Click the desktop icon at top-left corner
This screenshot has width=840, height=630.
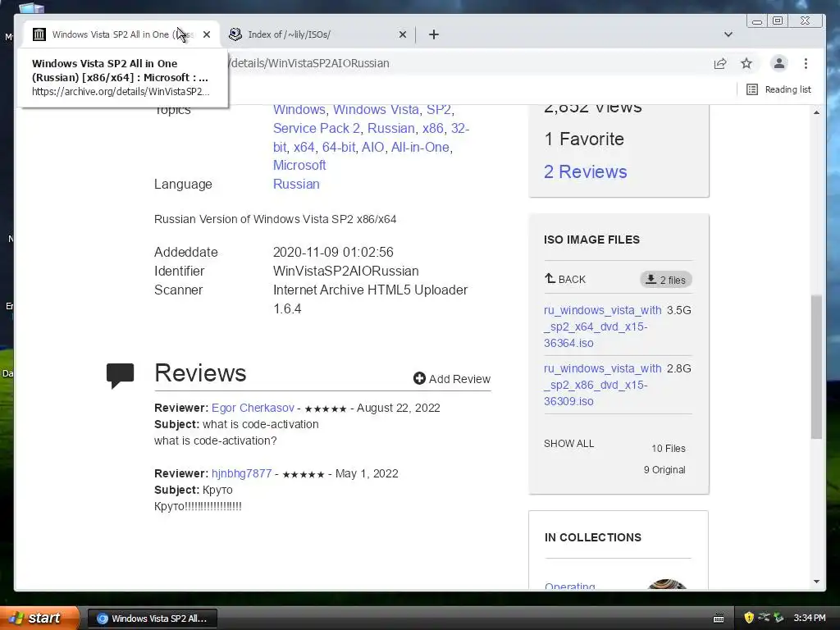31,7
